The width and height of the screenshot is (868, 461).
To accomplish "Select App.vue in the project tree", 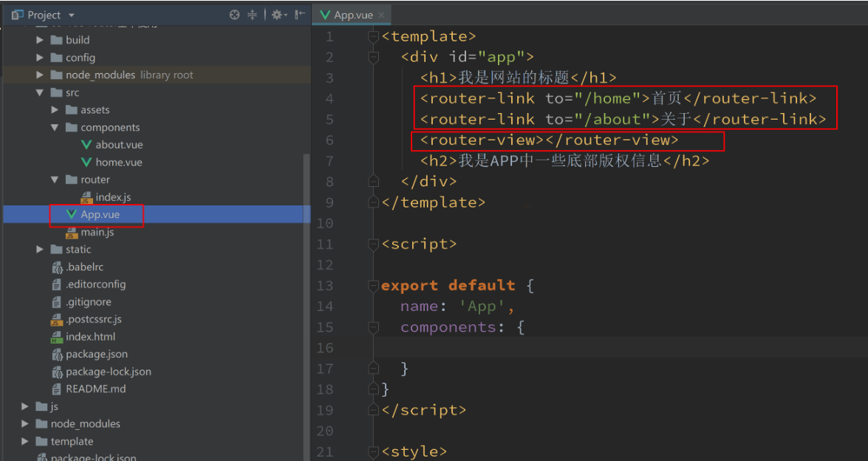I will pyautogui.click(x=100, y=214).
